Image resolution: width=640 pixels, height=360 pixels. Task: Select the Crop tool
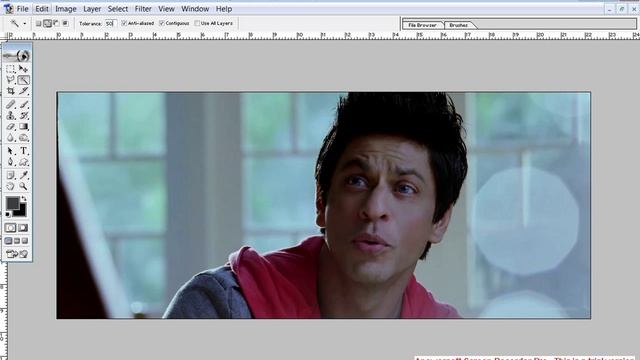(x=11, y=91)
